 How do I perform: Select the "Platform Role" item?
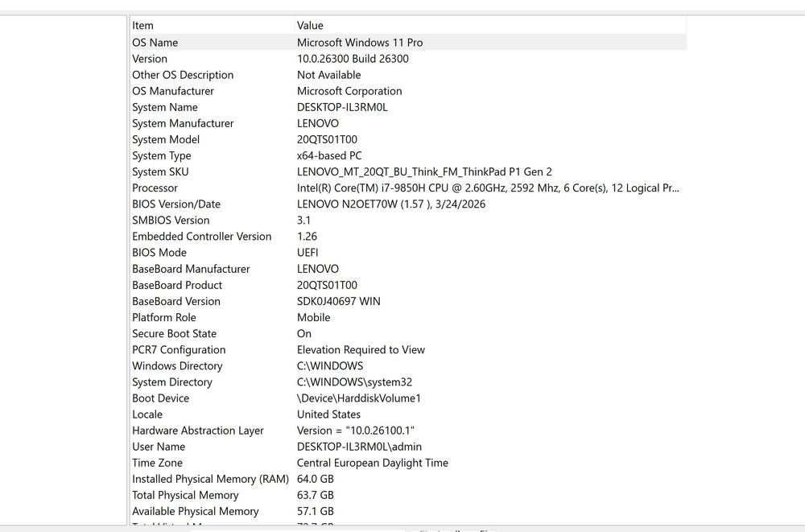[x=163, y=317]
